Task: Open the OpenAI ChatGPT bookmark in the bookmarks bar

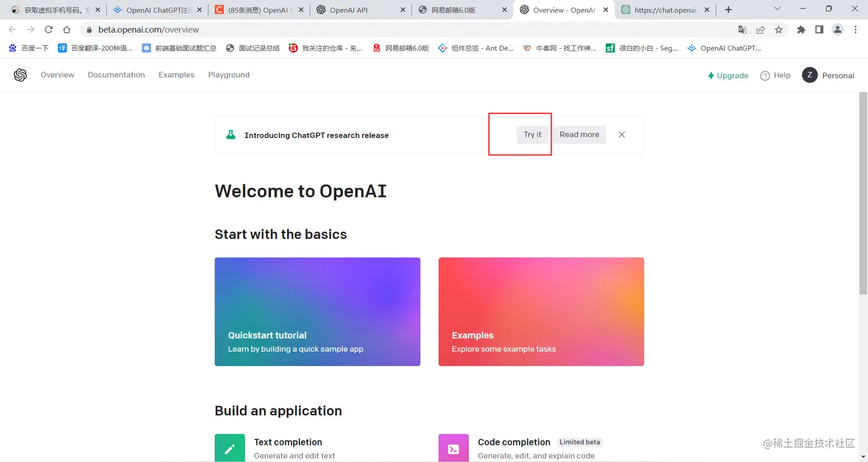Action: pyautogui.click(x=724, y=48)
